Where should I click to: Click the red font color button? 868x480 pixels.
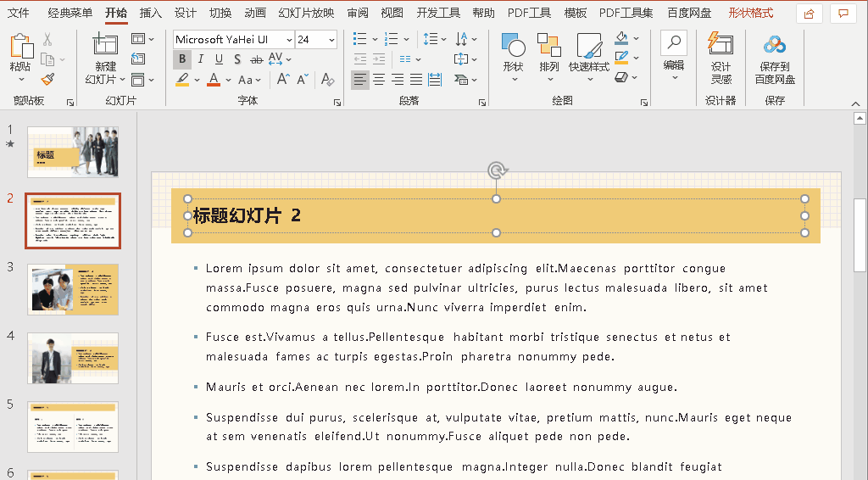pyautogui.click(x=214, y=80)
